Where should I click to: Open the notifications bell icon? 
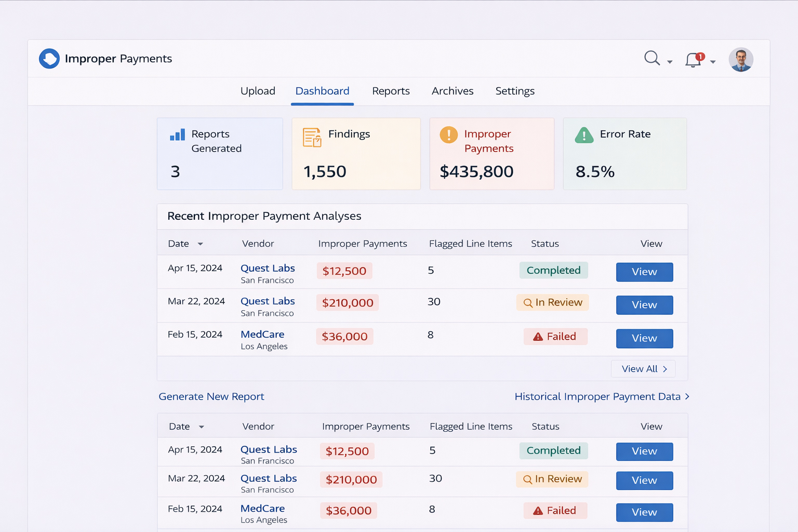click(x=694, y=60)
